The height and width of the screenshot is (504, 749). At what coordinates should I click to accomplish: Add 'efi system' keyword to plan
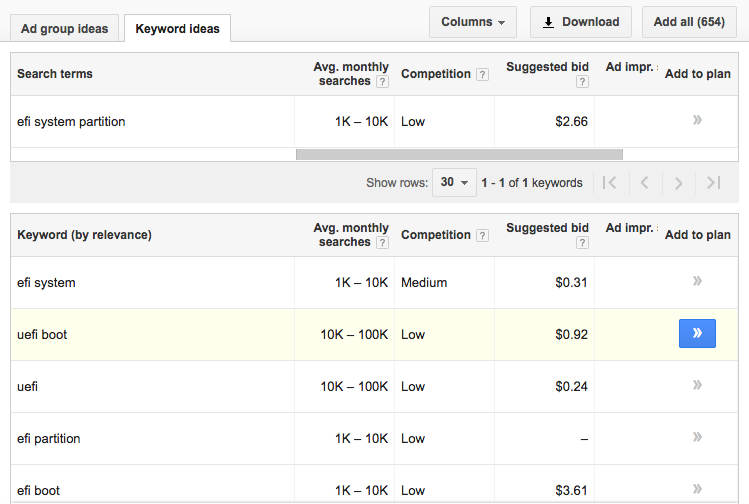697,282
